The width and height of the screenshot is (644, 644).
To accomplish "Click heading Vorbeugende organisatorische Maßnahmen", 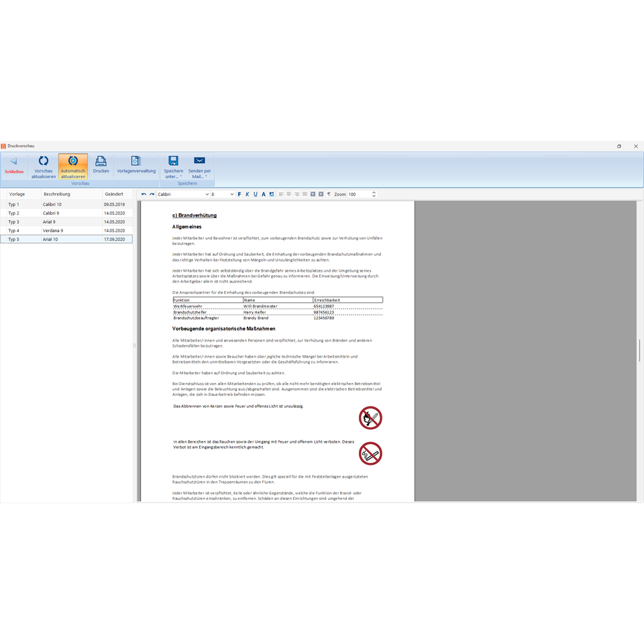I will tap(224, 329).
